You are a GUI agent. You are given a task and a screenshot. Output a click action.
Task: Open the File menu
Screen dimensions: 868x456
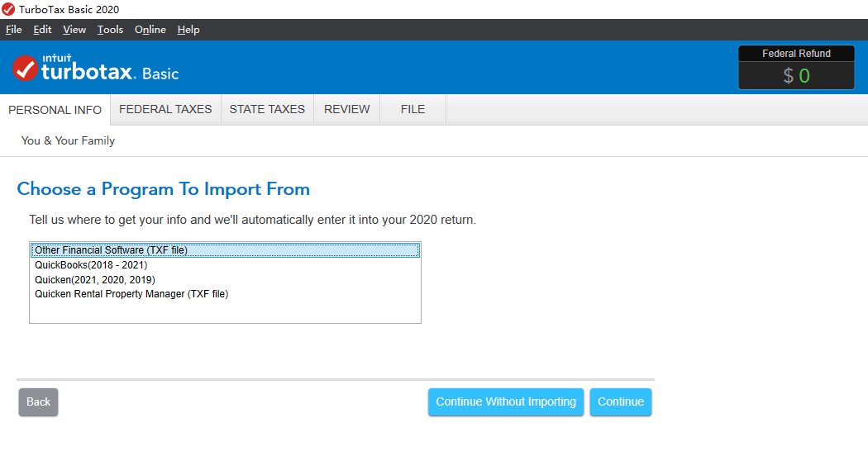13,30
